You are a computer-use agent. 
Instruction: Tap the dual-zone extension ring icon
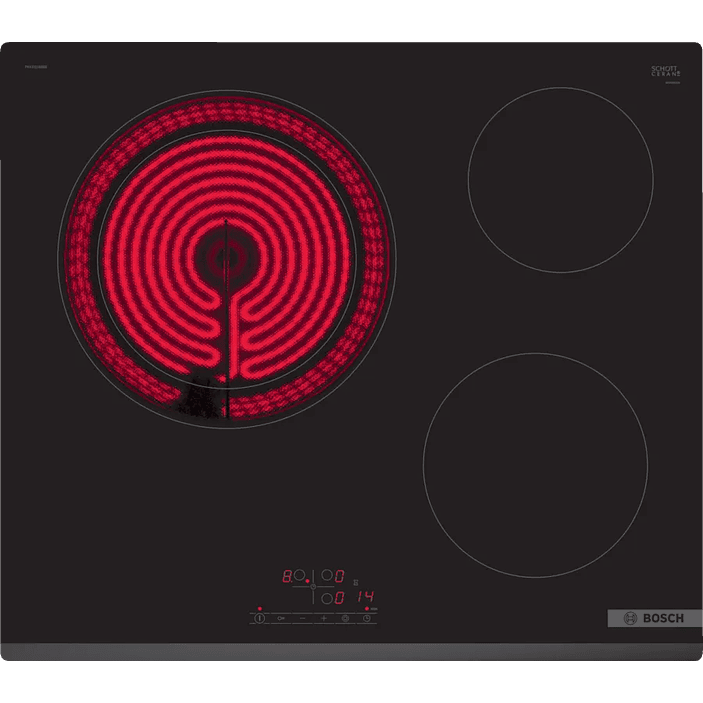point(346,619)
